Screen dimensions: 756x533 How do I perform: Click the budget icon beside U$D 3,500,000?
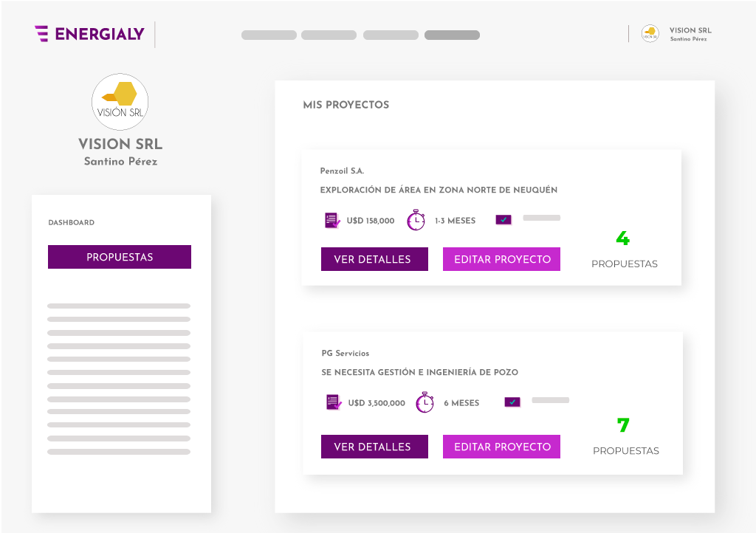(x=334, y=403)
